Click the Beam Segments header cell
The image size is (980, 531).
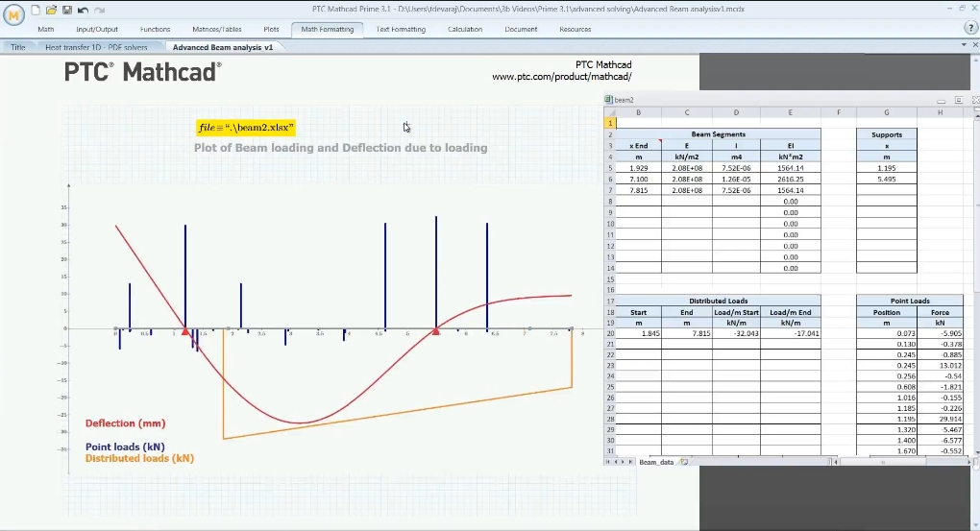(718, 134)
